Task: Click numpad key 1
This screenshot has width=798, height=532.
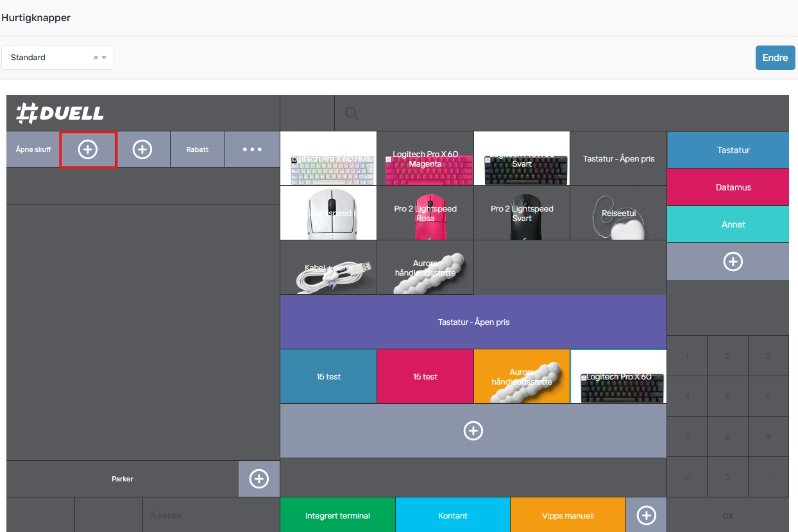Action: (x=687, y=356)
